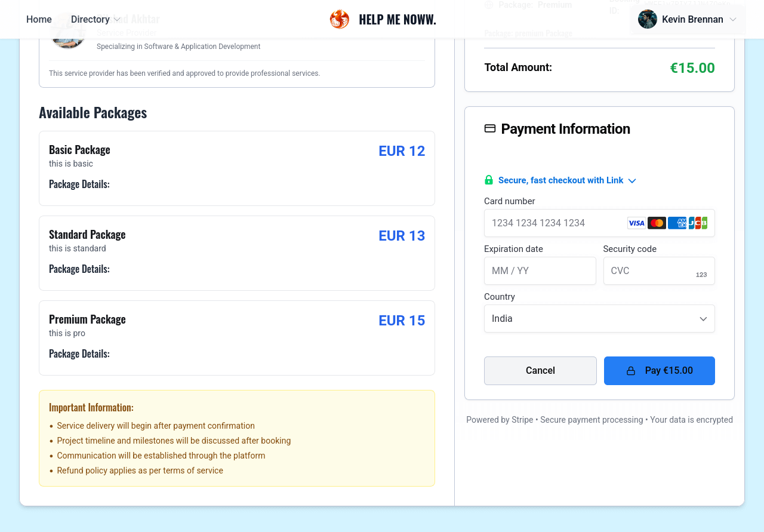Viewport: 764px width, 532px height.
Task: Select the Visa card icon
Action: point(636,223)
